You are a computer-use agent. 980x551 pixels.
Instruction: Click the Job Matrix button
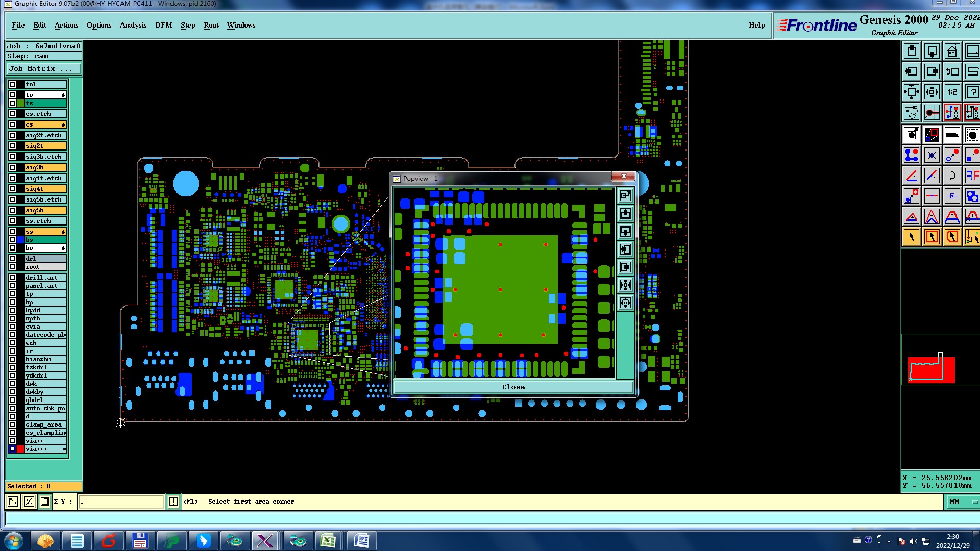pos(43,68)
